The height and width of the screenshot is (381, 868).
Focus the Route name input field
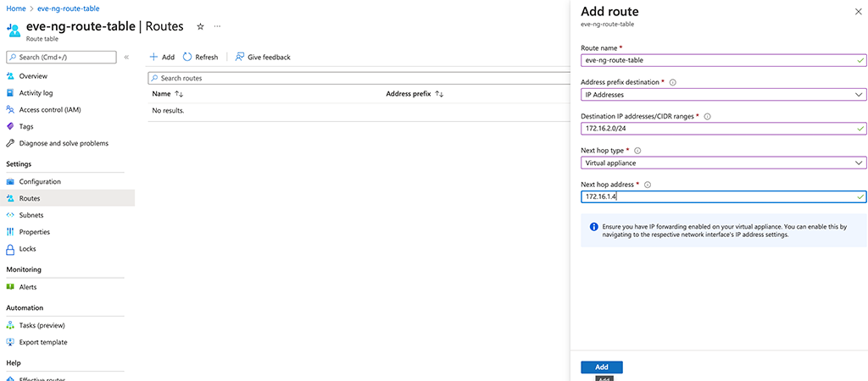click(724, 60)
